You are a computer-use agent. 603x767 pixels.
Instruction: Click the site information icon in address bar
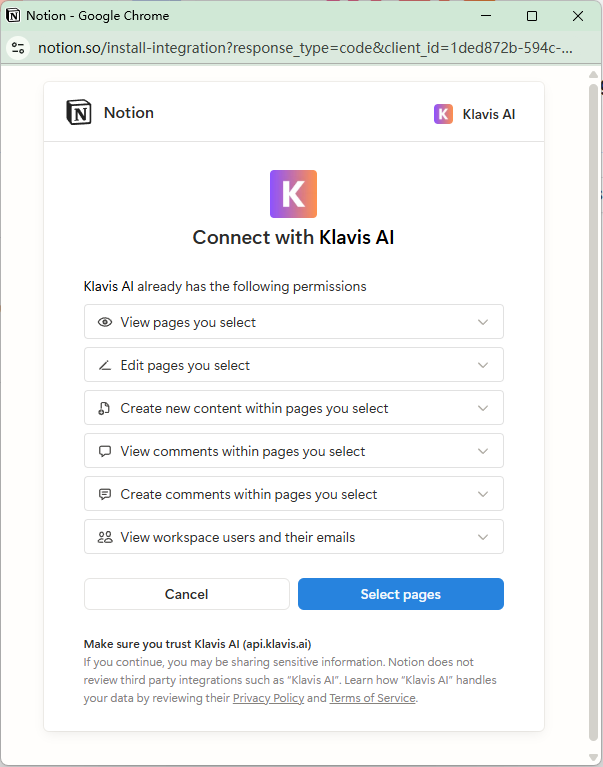point(18,47)
